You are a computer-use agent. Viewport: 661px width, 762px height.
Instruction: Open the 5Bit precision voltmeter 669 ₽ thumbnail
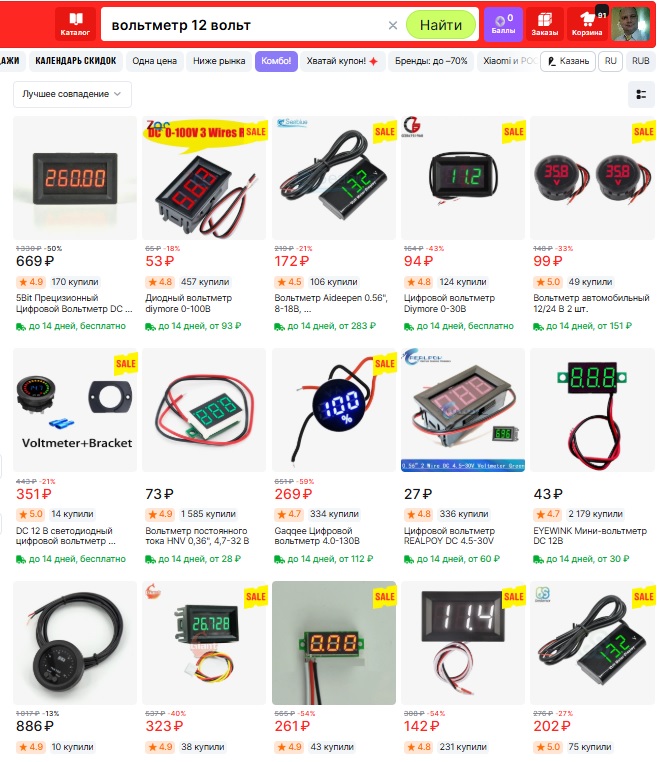tap(75, 178)
